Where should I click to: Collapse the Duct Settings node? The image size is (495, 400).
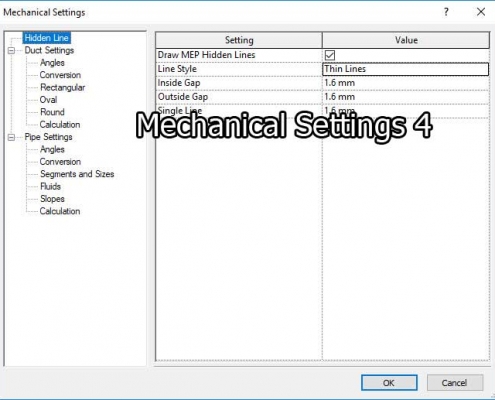coord(11,51)
